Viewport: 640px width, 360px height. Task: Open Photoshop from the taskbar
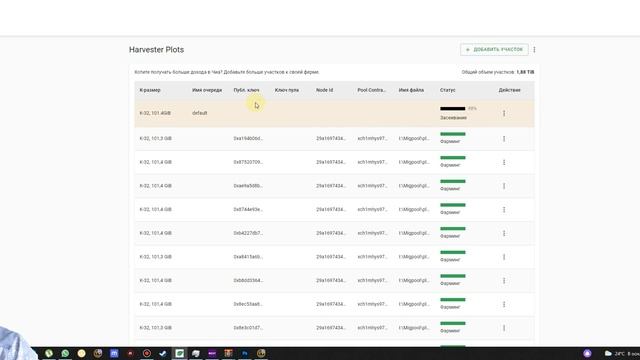pos(244,353)
